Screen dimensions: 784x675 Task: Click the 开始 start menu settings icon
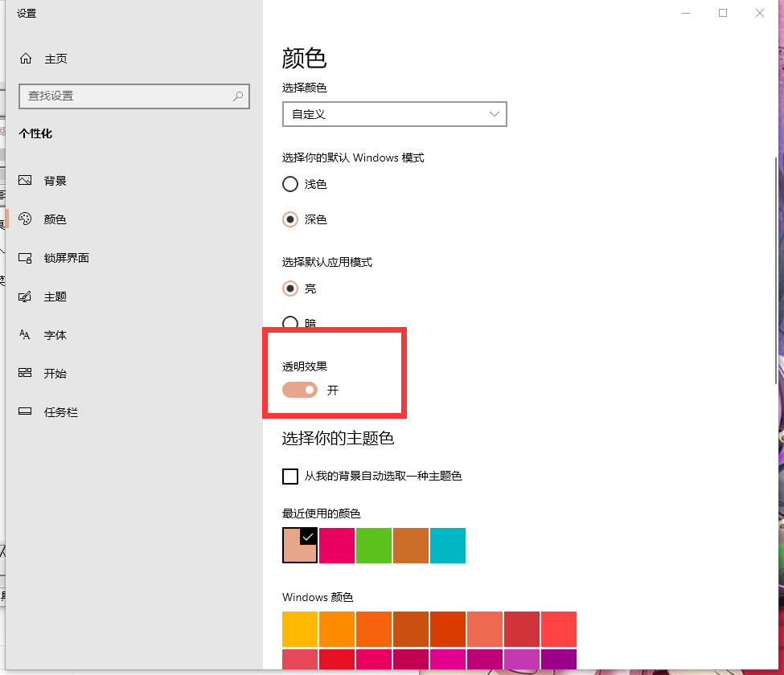(x=26, y=374)
